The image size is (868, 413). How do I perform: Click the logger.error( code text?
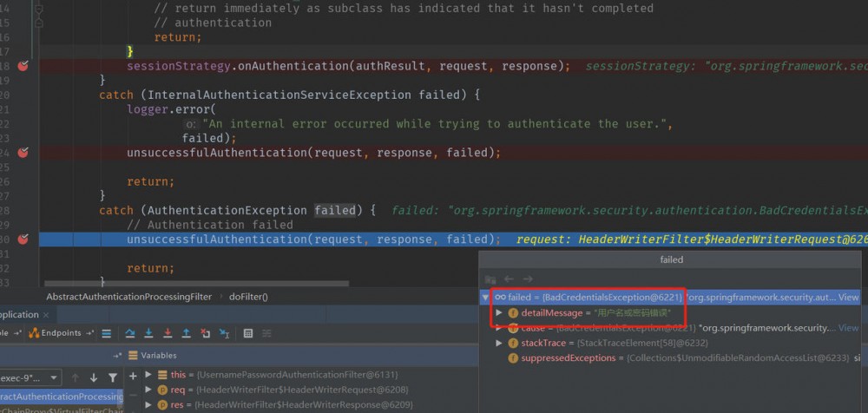[x=172, y=109]
